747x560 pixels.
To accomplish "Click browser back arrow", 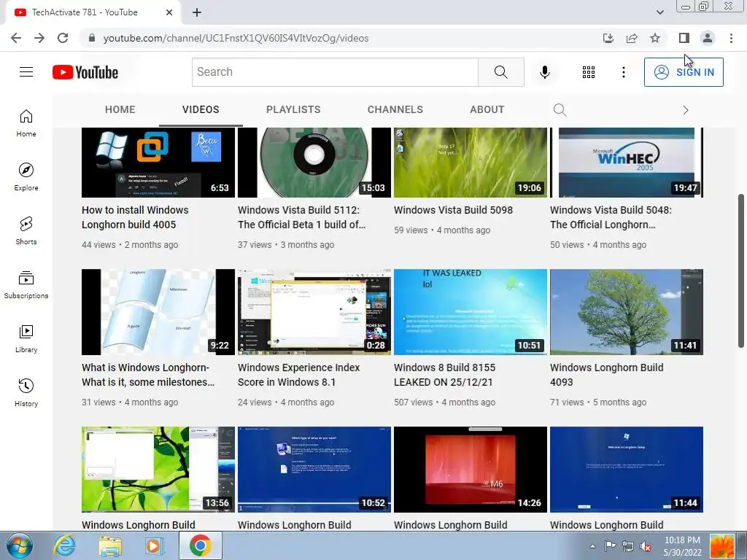I will (16, 38).
